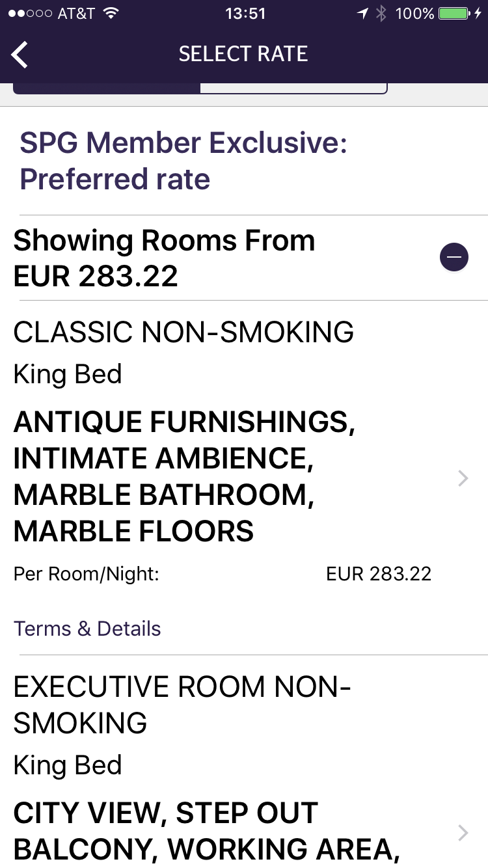Tap the City View Step Out Balcony description
488x868 pixels.
(207, 831)
